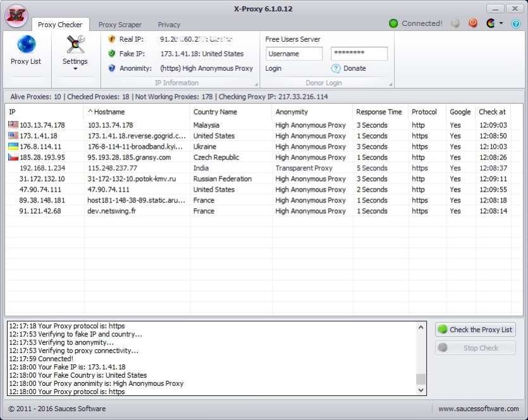Screen dimensions: 528x420
Task: Open www.saucessoftware.com link in footer
Action: (479, 409)
